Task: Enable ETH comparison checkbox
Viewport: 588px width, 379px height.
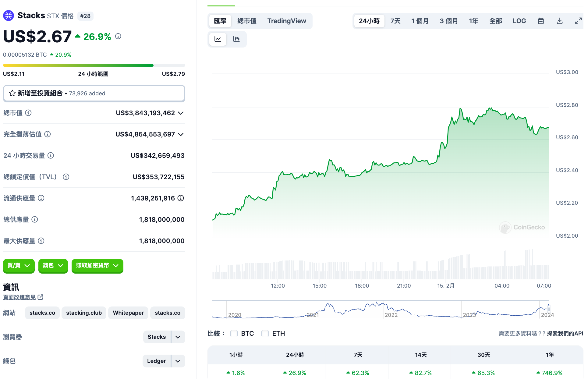Action: coord(265,334)
